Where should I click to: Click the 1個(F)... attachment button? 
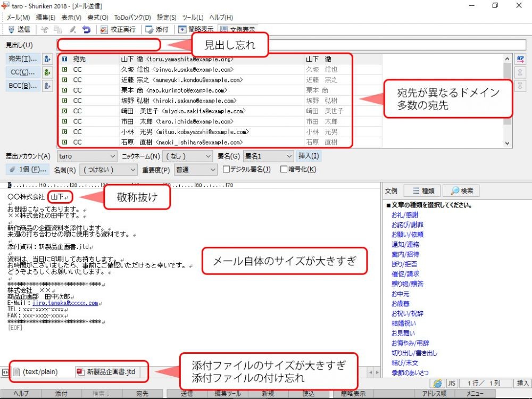click(28, 169)
